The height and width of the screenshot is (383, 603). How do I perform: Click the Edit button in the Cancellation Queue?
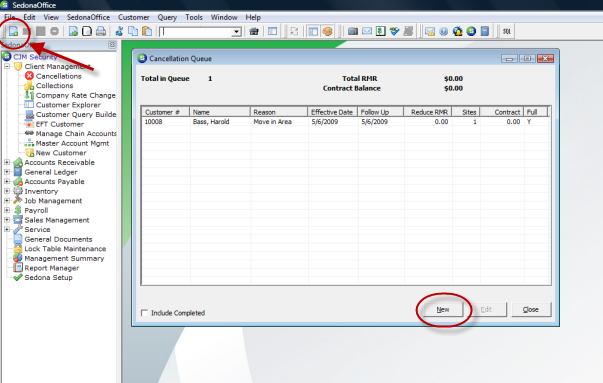[486, 310]
